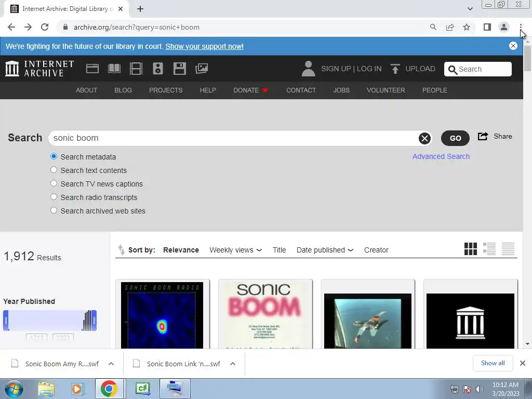Select Search TV news captions option
This screenshot has height=399, width=532.
54,183
